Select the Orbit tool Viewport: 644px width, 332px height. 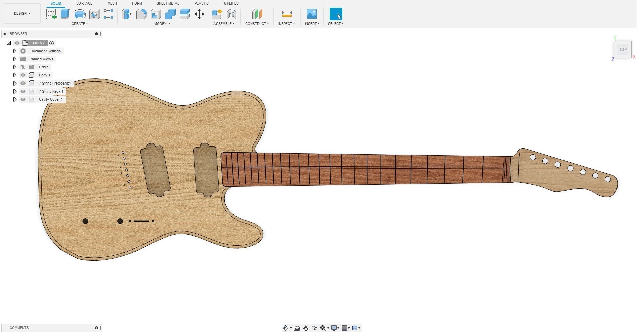[x=286, y=328]
